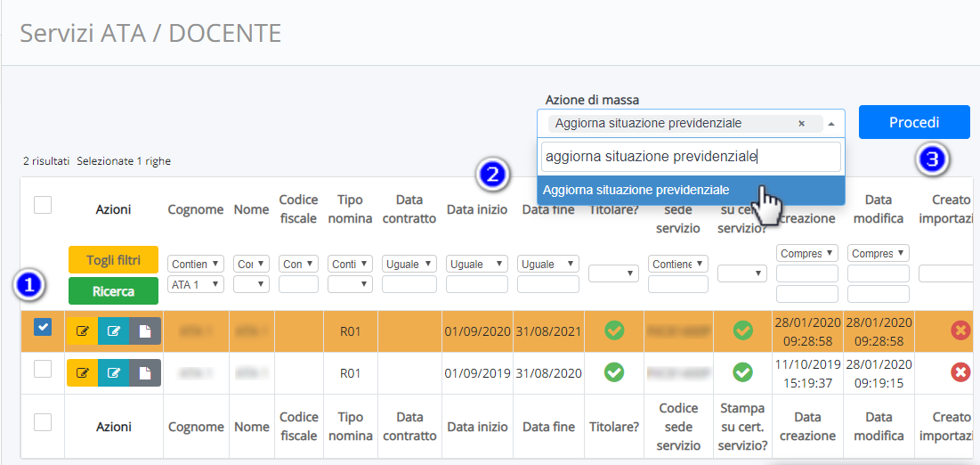Click teal edit icon in 01/09/2019 row
This screenshot has height=465, width=980.
point(114,373)
